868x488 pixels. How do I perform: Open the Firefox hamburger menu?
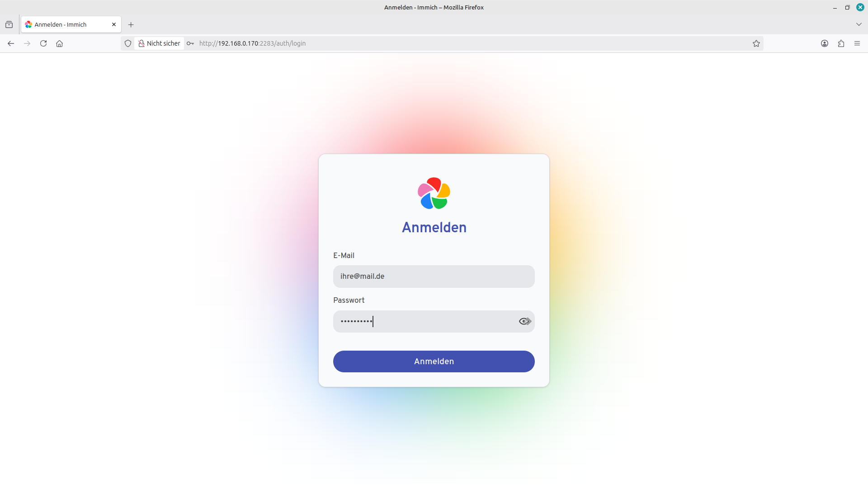pos(857,43)
